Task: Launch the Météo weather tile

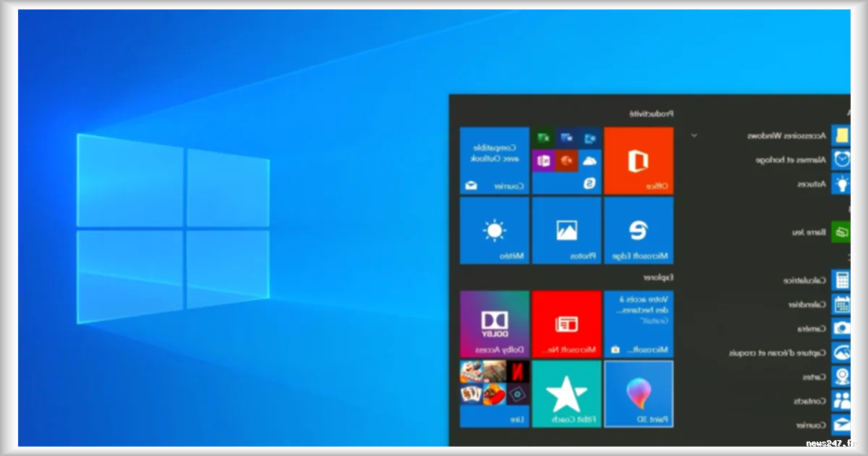Action: 495,230
